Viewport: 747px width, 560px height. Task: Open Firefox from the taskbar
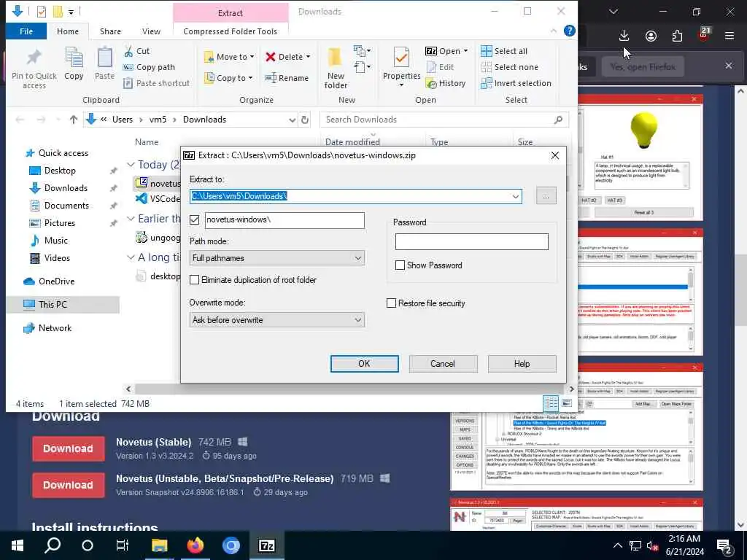[x=195, y=545]
